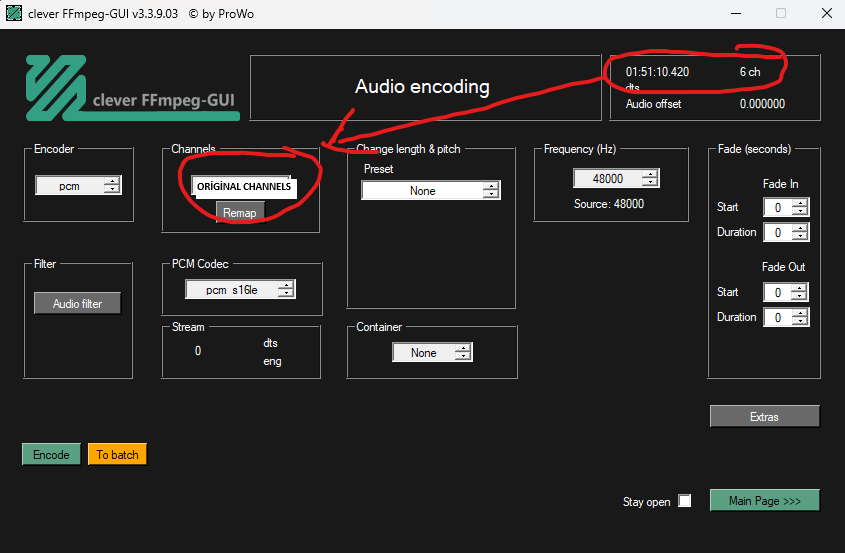Step the Encoder value down
Image resolution: width=845 pixels, height=553 pixels.
coord(112,190)
